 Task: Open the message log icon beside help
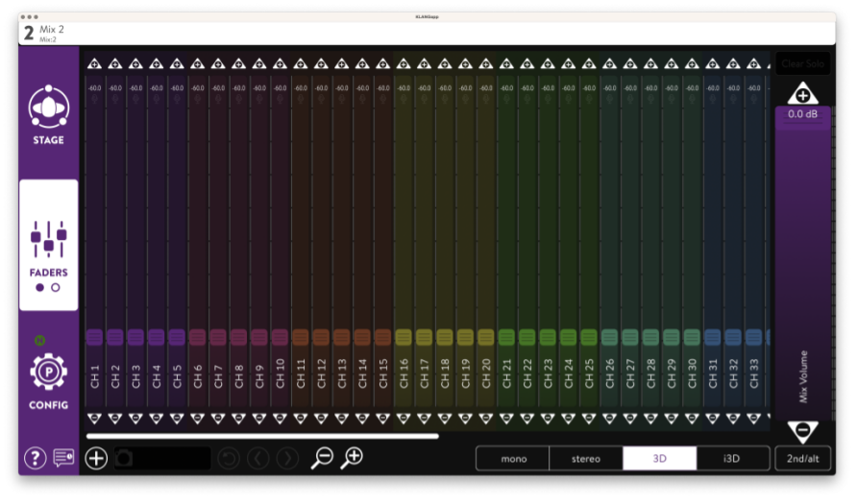pos(64,458)
